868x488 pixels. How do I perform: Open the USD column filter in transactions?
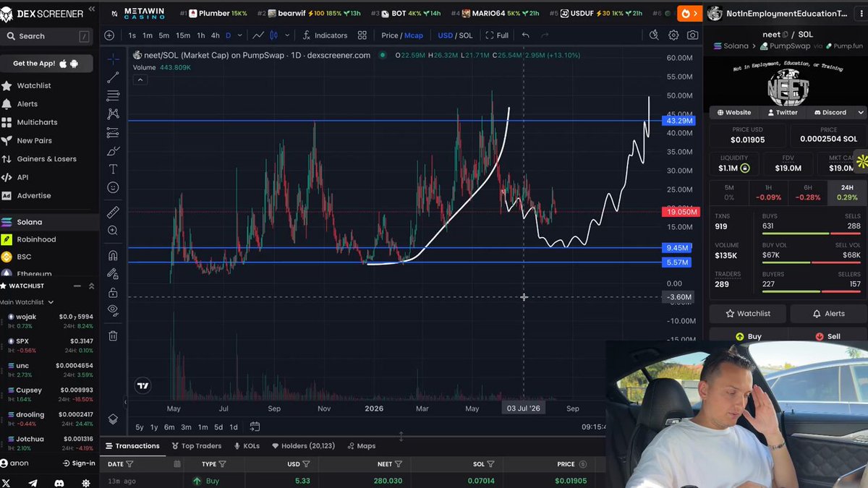pos(306,464)
